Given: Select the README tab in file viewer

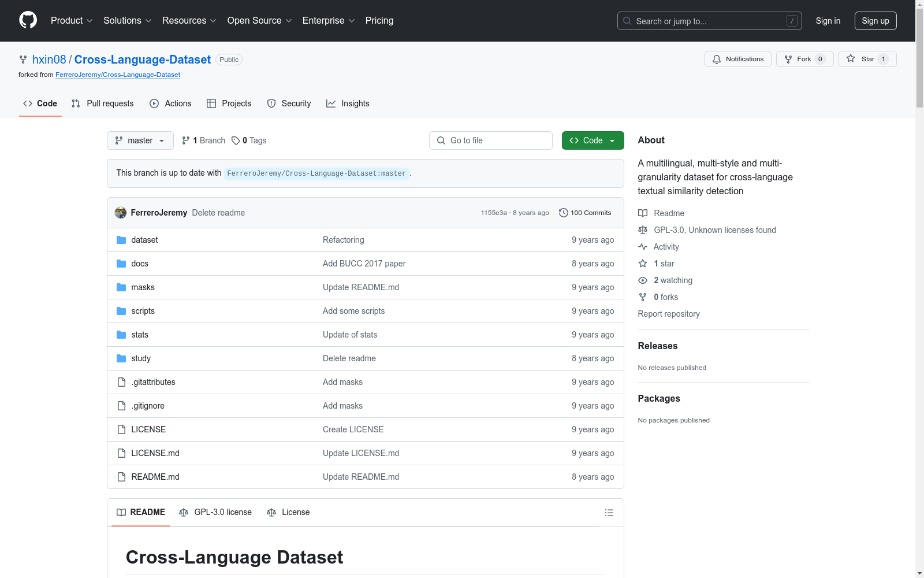Looking at the screenshot, I should (x=141, y=513).
